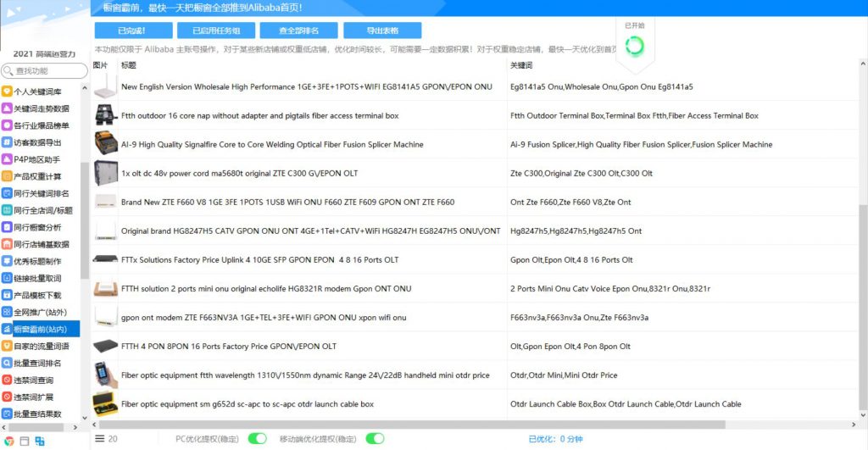Click the handheld mini OTDR product thumbnail
The width and height of the screenshot is (868, 450).
click(x=105, y=375)
